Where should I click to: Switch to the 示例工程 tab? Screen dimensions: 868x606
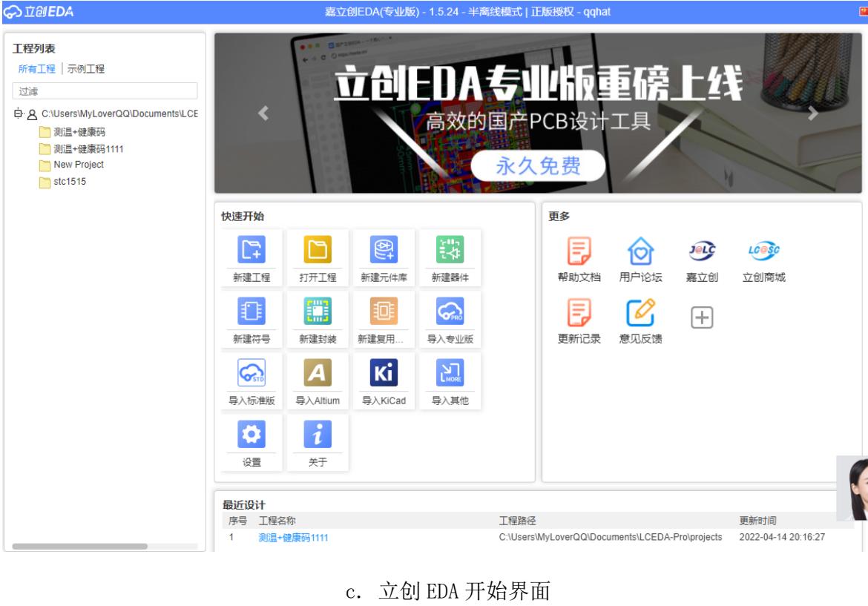[86, 69]
